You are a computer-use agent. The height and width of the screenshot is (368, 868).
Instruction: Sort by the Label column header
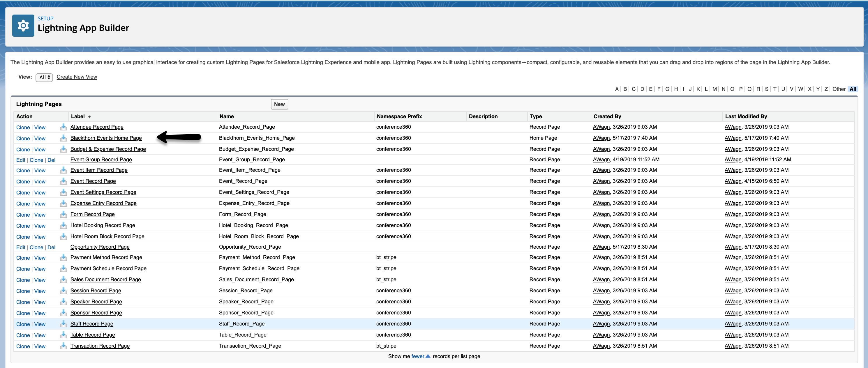(78, 116)
